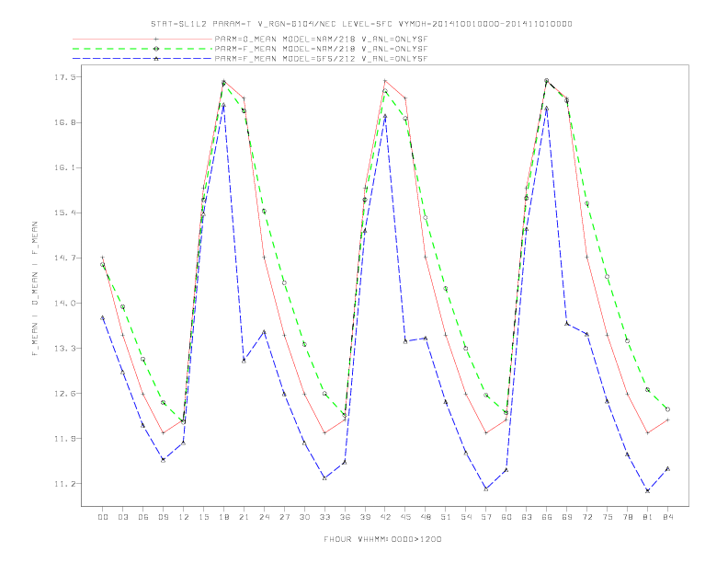Click the x-axis tick label 21

[x=244, y=517]
